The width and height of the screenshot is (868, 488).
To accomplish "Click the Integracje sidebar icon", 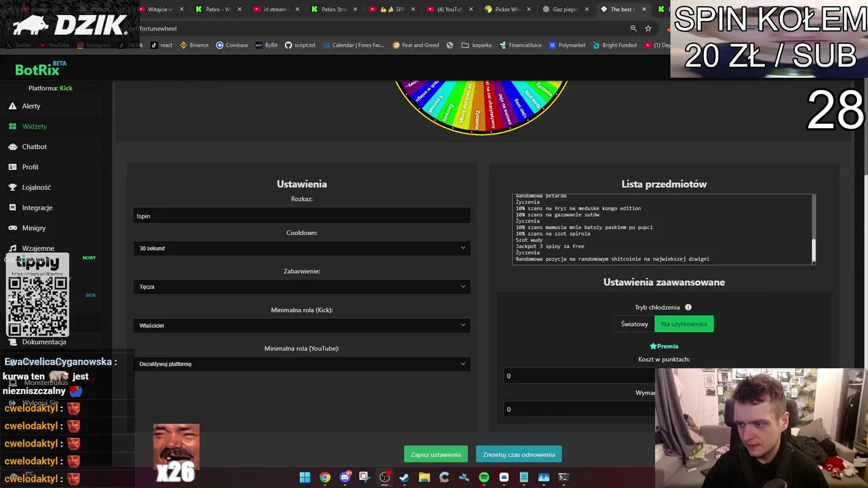I will pyautogui.click(x=12, y=207).
